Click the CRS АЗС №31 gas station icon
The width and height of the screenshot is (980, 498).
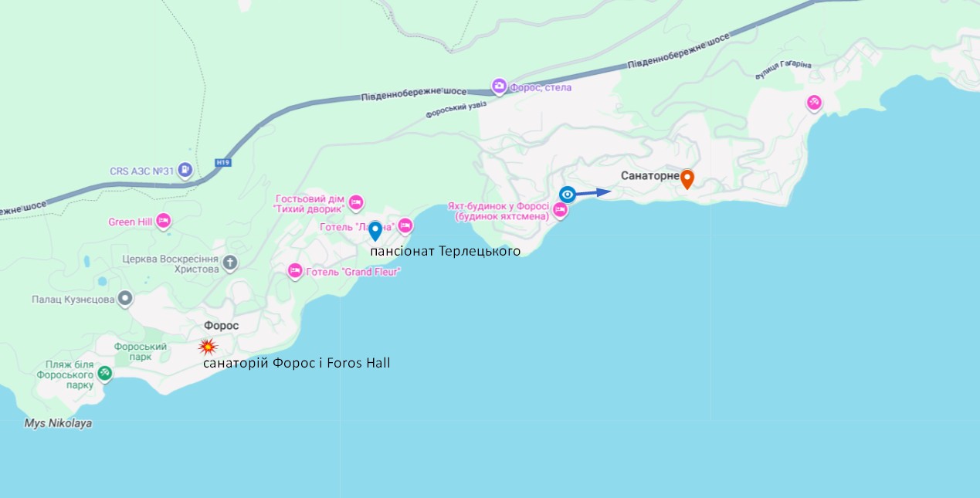click(x=185, y=169)
